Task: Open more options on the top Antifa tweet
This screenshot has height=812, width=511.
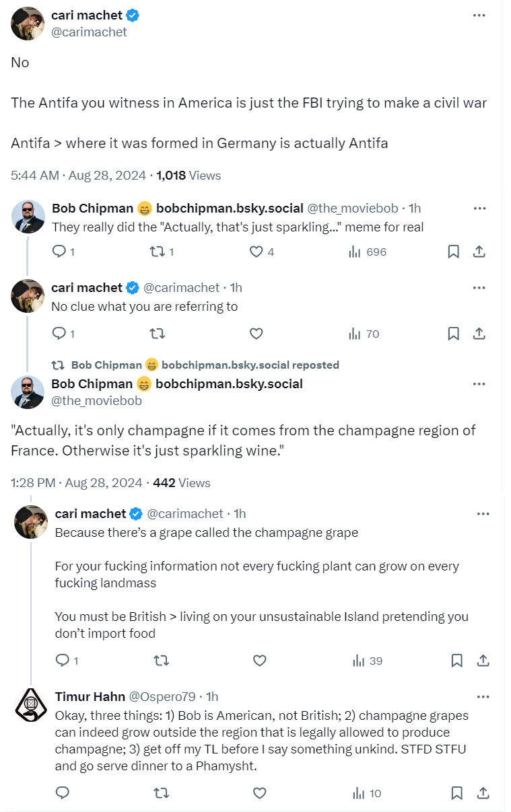Action: [479, 15]
